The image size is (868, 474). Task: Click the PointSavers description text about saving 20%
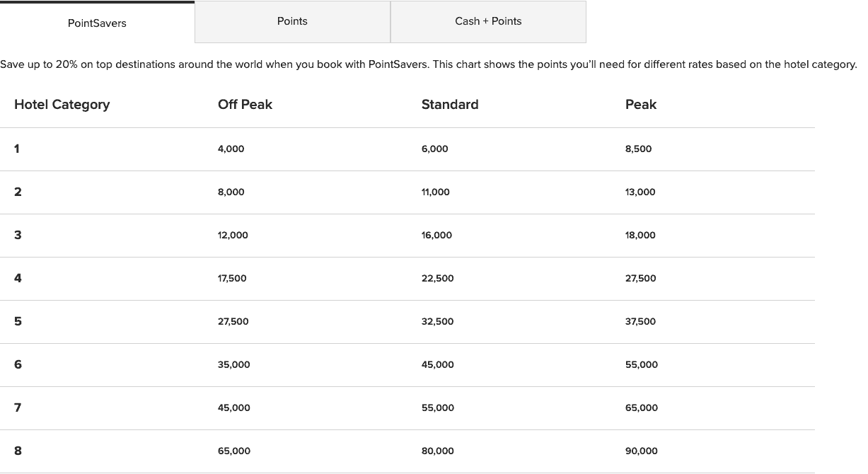pyautogui.click(x=429, y=64)
